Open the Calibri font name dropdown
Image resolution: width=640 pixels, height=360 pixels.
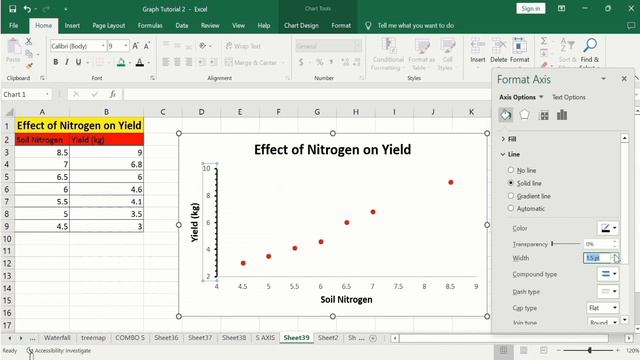(103, 46)
